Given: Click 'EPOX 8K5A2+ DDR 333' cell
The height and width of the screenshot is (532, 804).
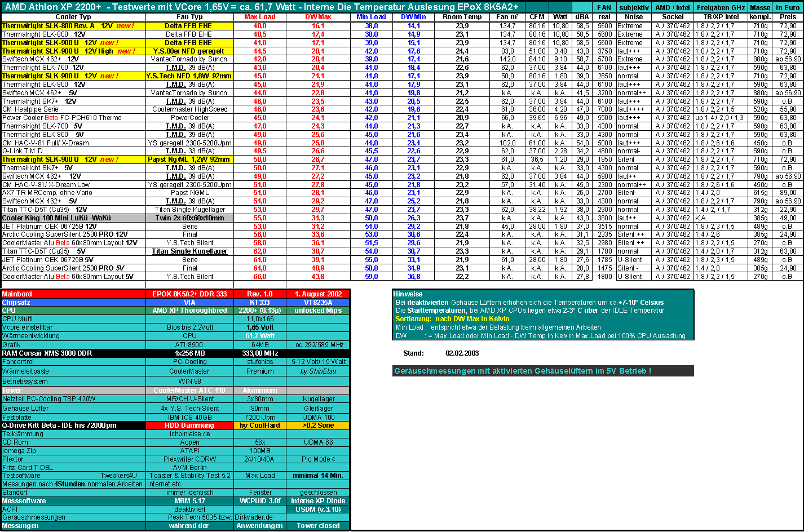Looking at the screenshot, I should tap(189, 294).
